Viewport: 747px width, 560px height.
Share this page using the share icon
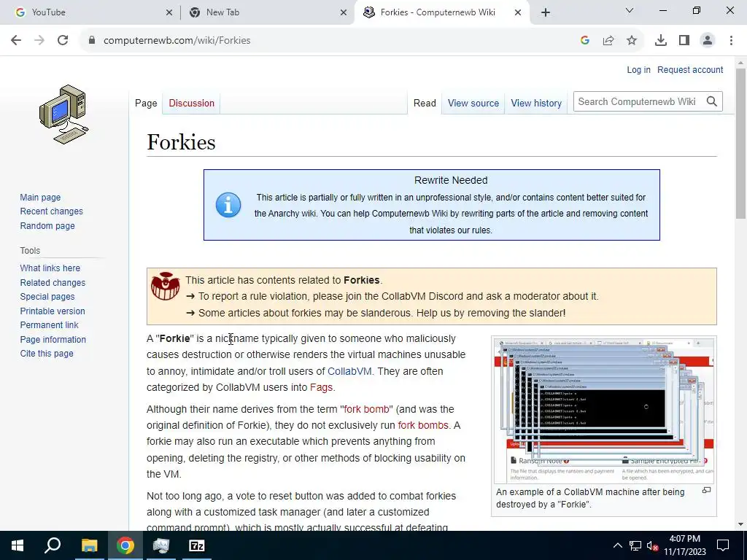coord(608,41)
